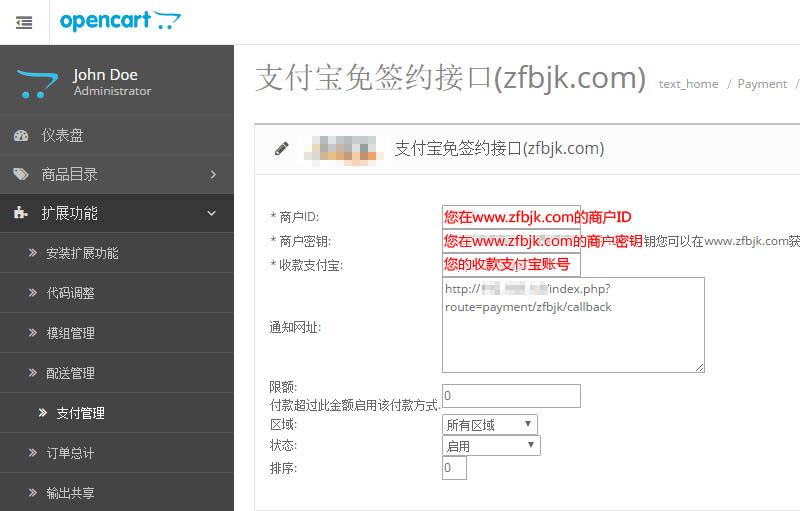Select the 扩展功能 extensions menu

click(x=117, y=213)
